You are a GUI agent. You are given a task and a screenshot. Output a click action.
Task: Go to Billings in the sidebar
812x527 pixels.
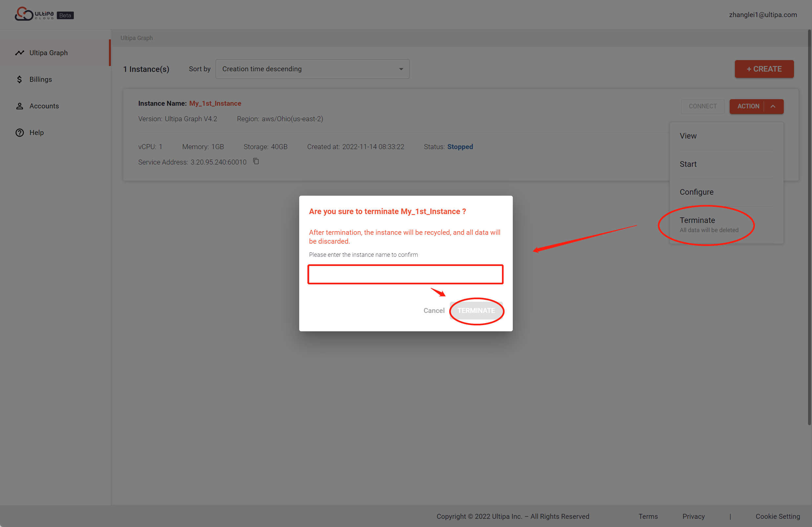pos(55,79)
